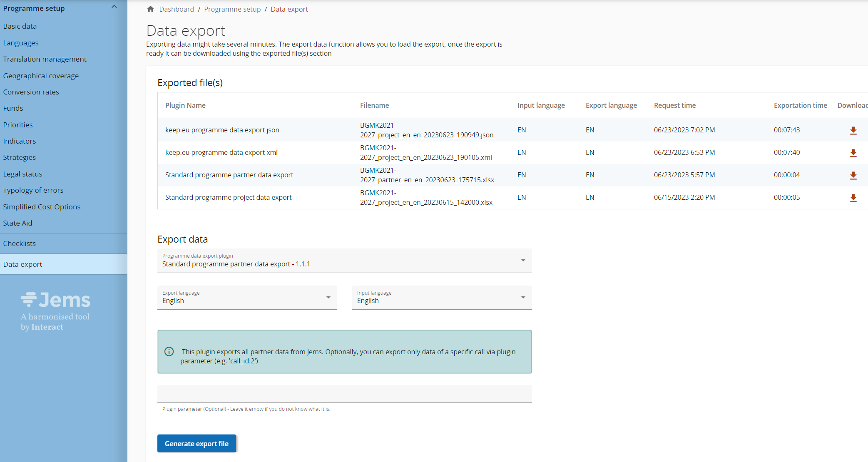Open Translation management in sidebar
868x462 pixels.
45,59
